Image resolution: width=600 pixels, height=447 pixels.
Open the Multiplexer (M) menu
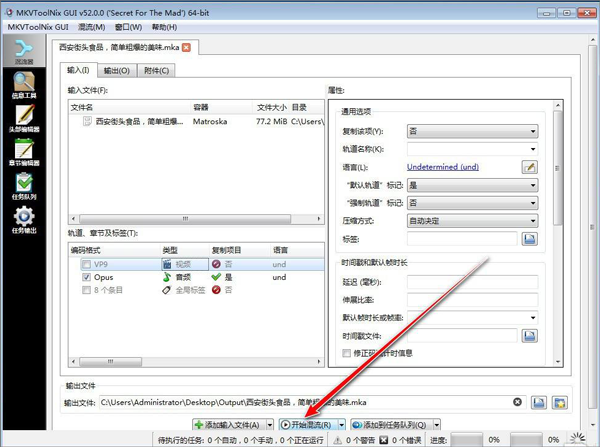pos(91,27)
